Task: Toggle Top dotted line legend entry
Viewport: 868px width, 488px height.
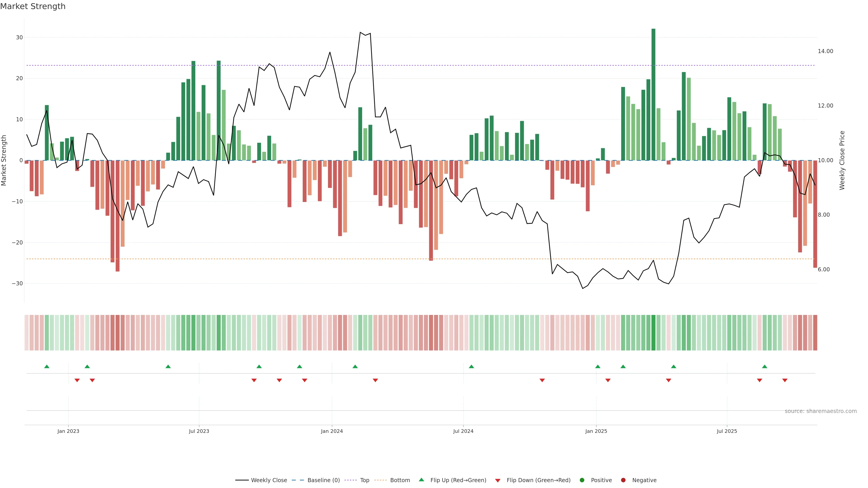Action: (x=364, y=480)
